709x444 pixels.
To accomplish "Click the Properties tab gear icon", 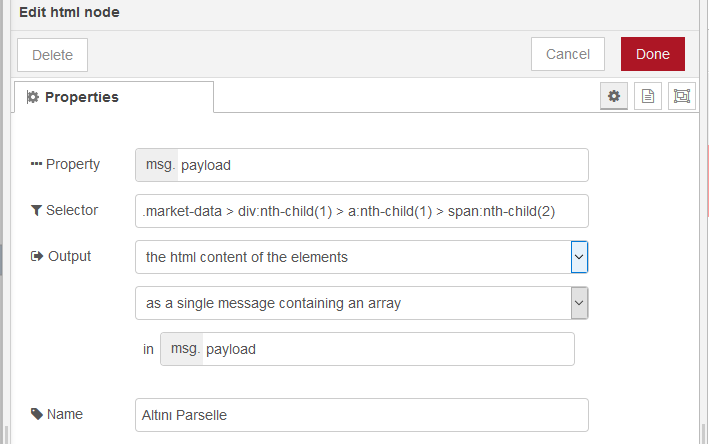I will tap(33, 97).
